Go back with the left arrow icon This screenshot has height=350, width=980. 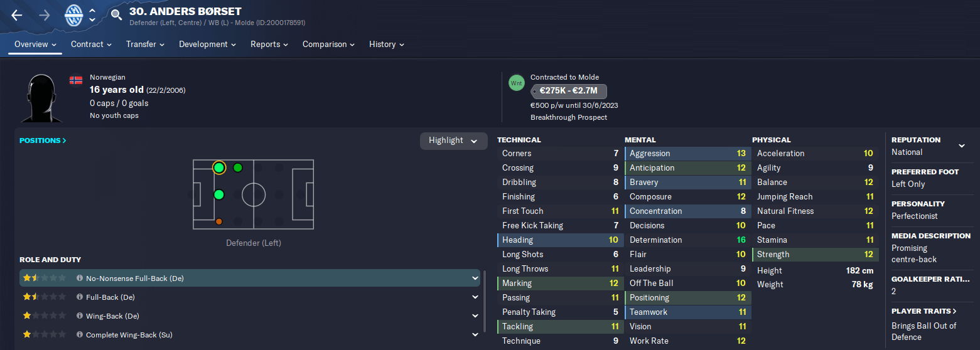coord(17,16)
